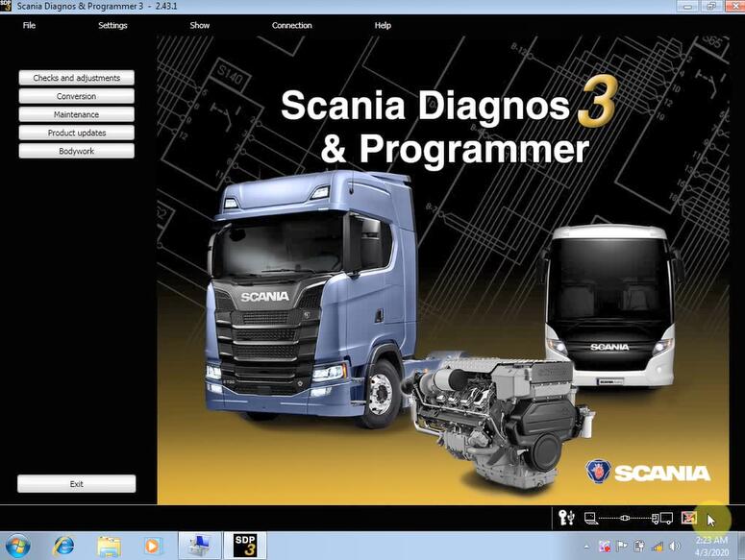The width and height of the screenshot is (745, 560).
Task: Open the Bodywork section
Action: click(77, 151)
